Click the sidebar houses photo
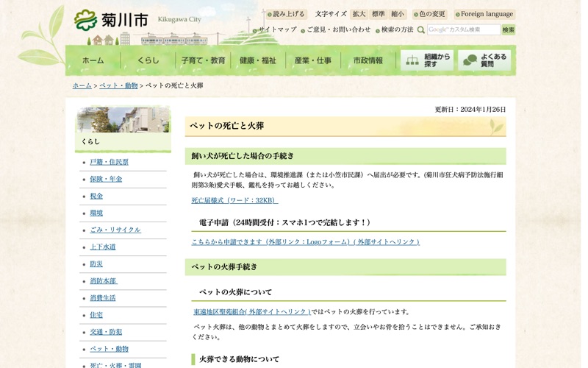 [x=123, y=120]
